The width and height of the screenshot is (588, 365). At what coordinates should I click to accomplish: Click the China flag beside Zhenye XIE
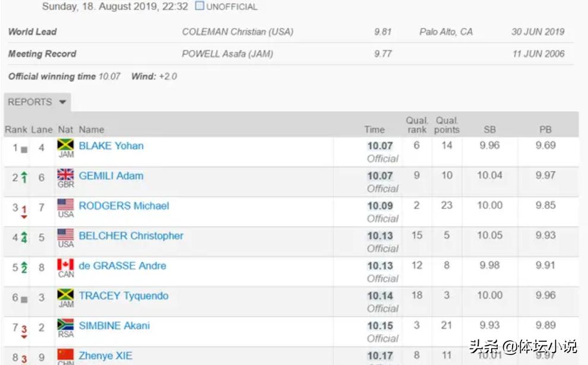(65, 354)
